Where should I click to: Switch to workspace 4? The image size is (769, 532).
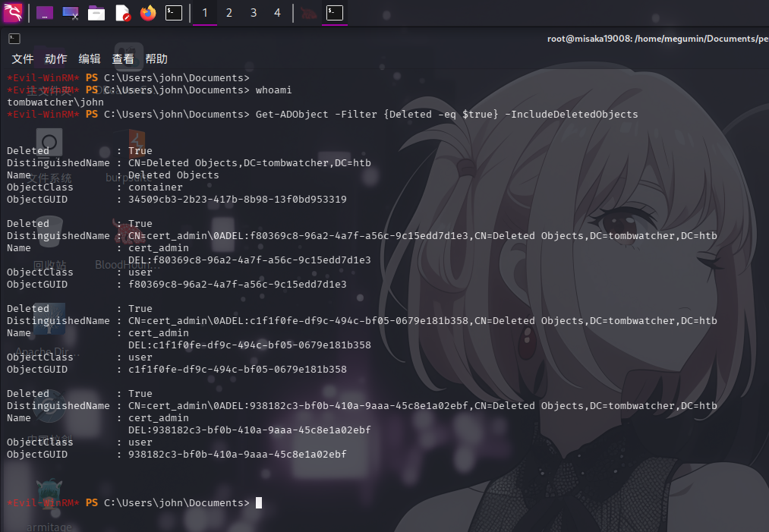pyautogui.click(x=278, y=13)
